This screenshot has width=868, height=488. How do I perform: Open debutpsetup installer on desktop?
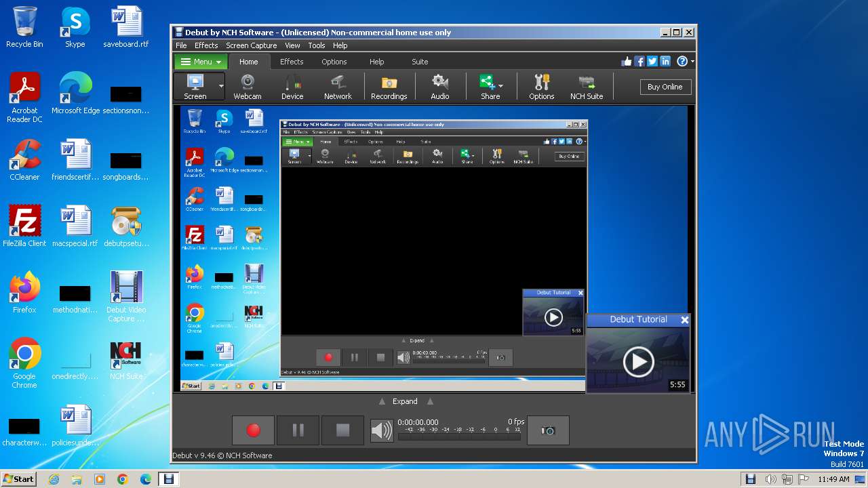(x=126, y=226)
